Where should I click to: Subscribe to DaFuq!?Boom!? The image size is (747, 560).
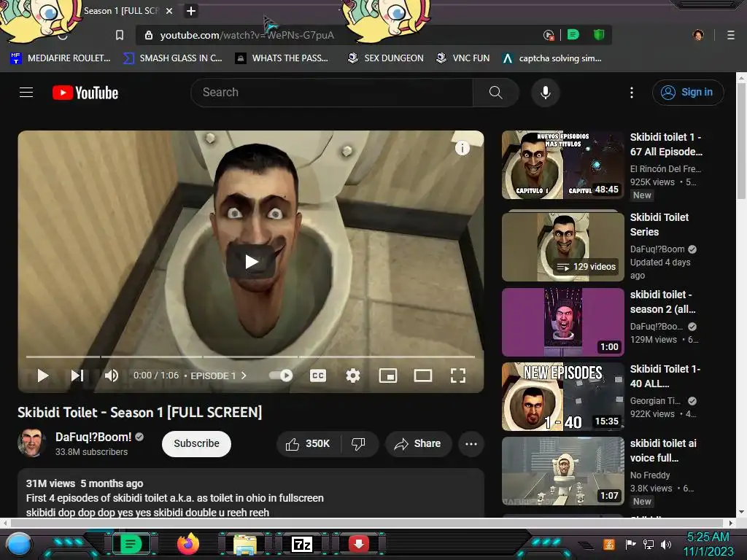pos(196,443)
